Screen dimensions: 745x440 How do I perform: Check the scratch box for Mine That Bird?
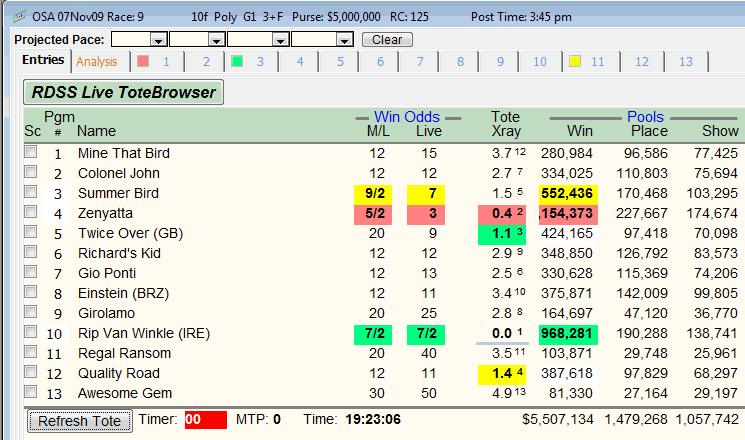[x=31, y=152]
